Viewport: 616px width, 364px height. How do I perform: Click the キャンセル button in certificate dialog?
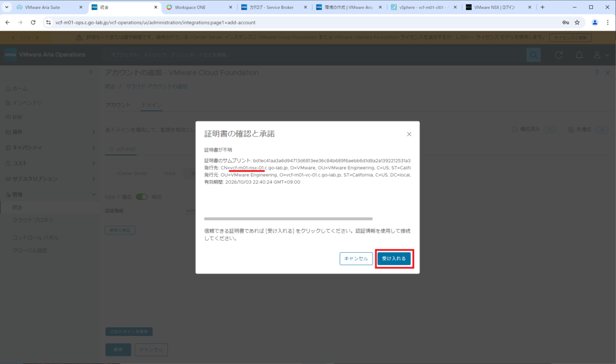pyautogui.click(x=356, y=259)
